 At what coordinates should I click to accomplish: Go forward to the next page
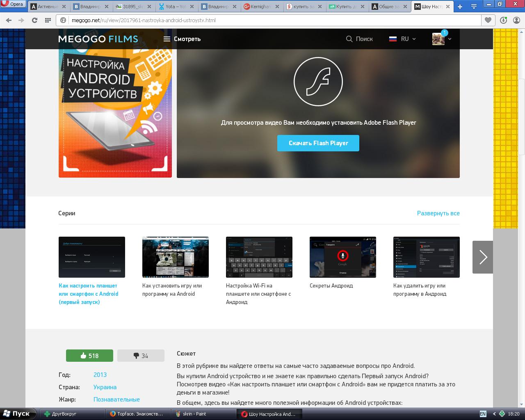point(21,20)
